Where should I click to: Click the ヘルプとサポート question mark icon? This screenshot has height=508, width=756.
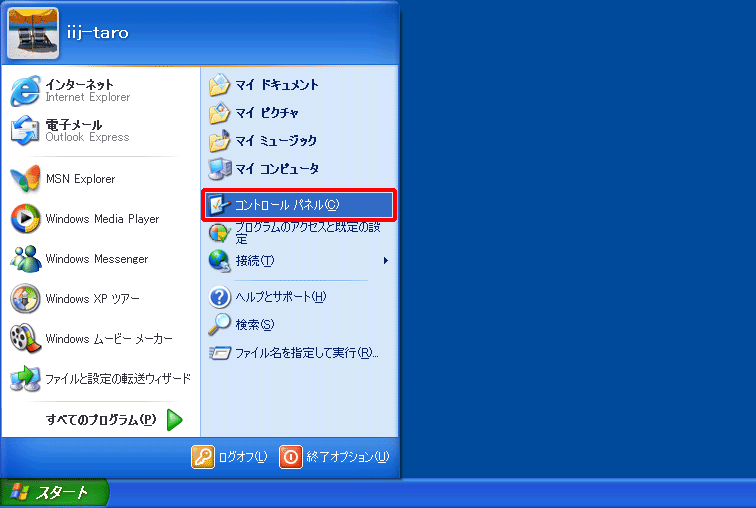click(x=219, y=297)
